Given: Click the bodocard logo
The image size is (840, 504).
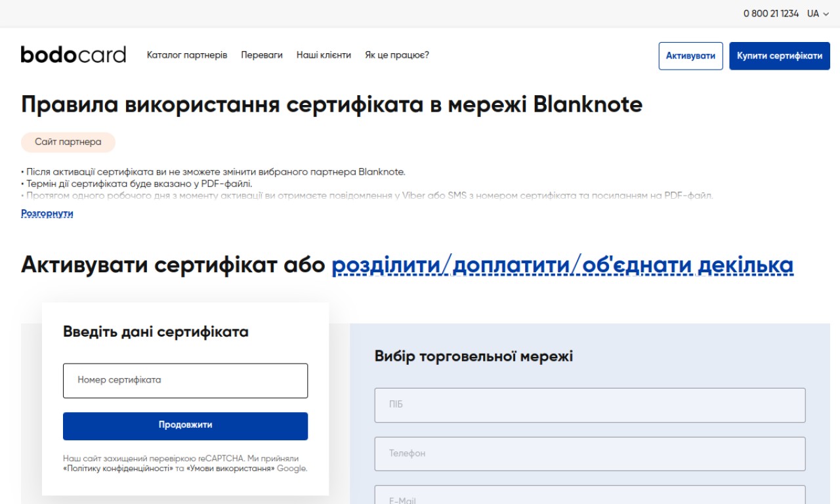Looking at the screenshot, I should click(73, 54).
